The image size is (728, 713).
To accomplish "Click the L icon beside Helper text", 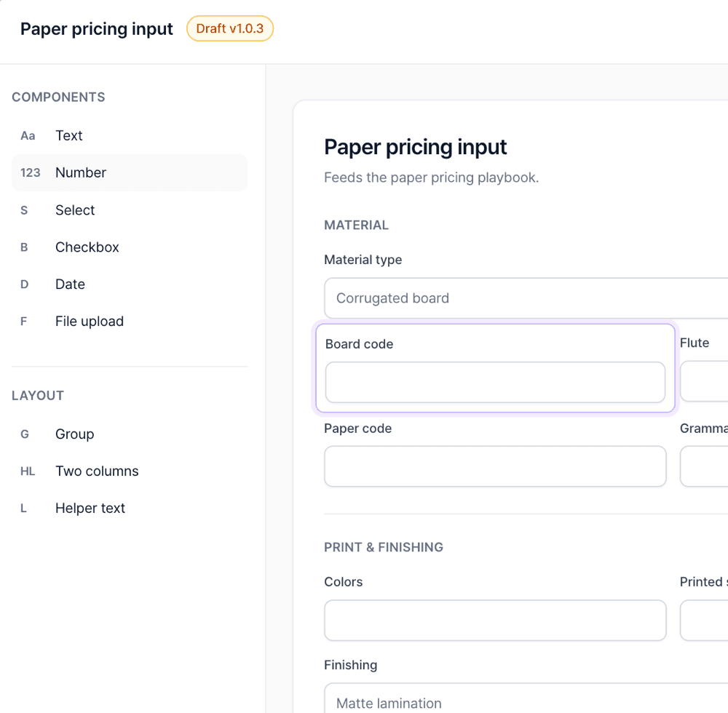I will [x=23, y=509].
